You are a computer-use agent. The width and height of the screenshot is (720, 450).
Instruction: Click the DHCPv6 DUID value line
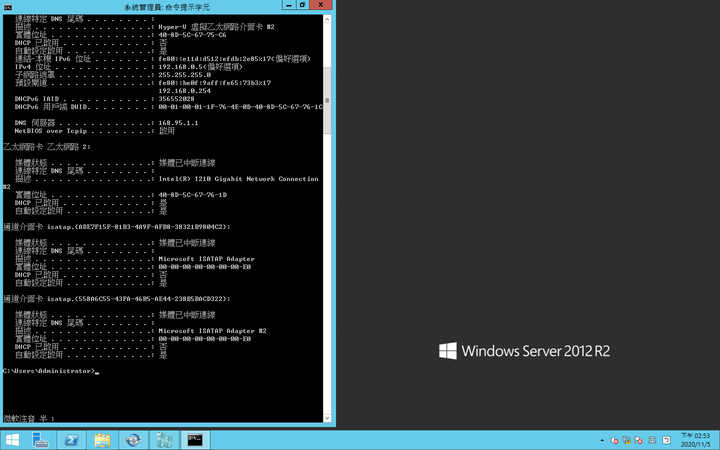[x=169, y=107]
